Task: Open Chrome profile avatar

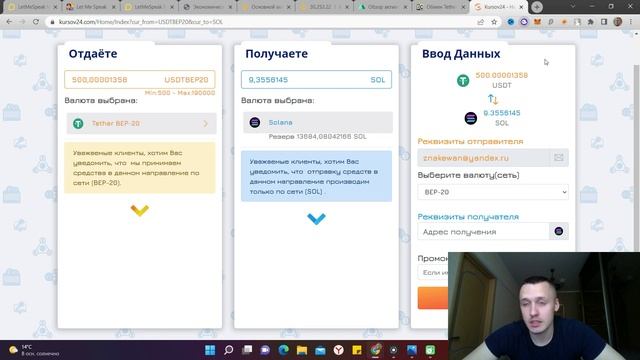Action: pyautogui.click(x=618, y=22)
